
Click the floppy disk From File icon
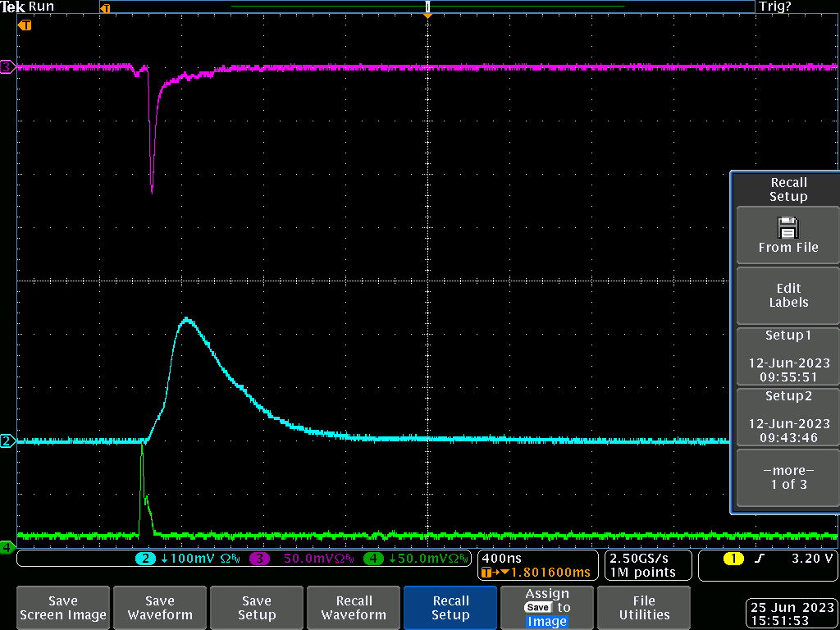(x=787, y=226)
